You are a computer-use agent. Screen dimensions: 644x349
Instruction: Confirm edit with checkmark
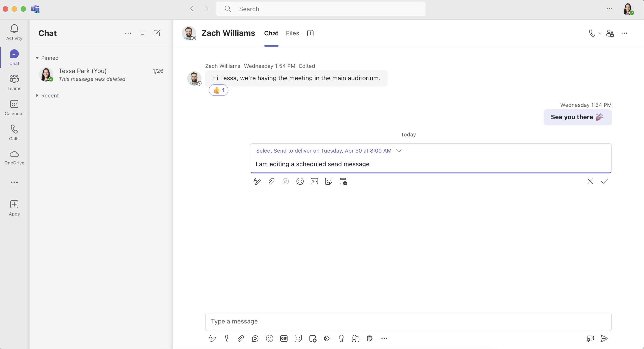pos(605,181)
